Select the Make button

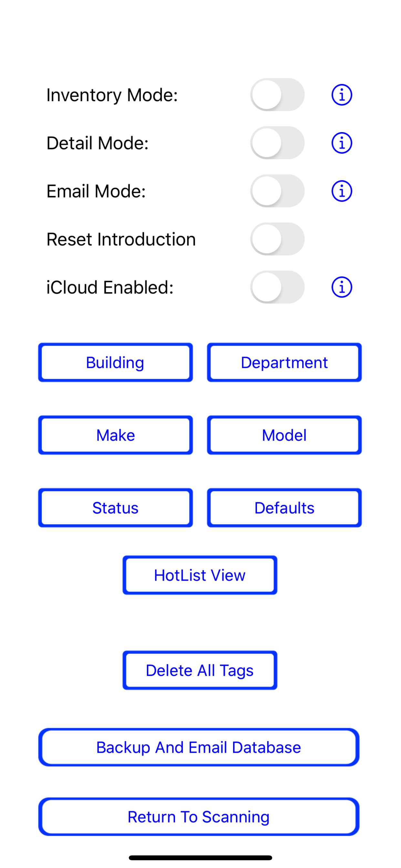[x=116, y=435]
